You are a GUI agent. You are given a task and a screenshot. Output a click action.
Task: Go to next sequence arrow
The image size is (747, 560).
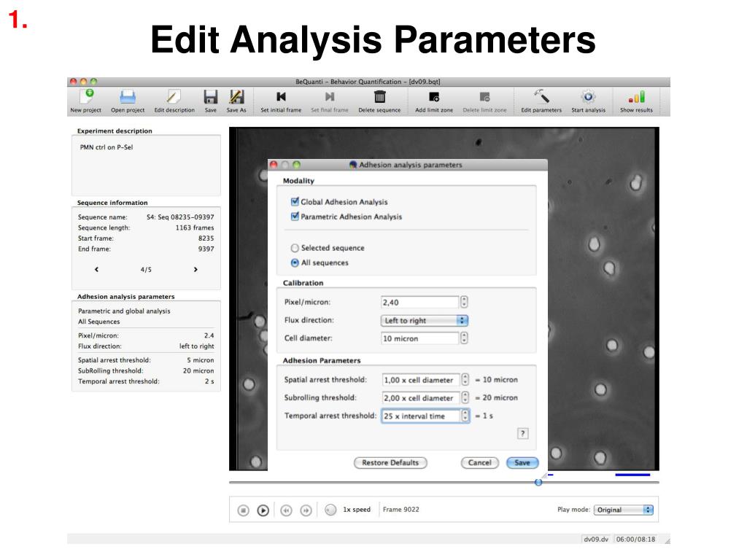click(x=196, y=270)
